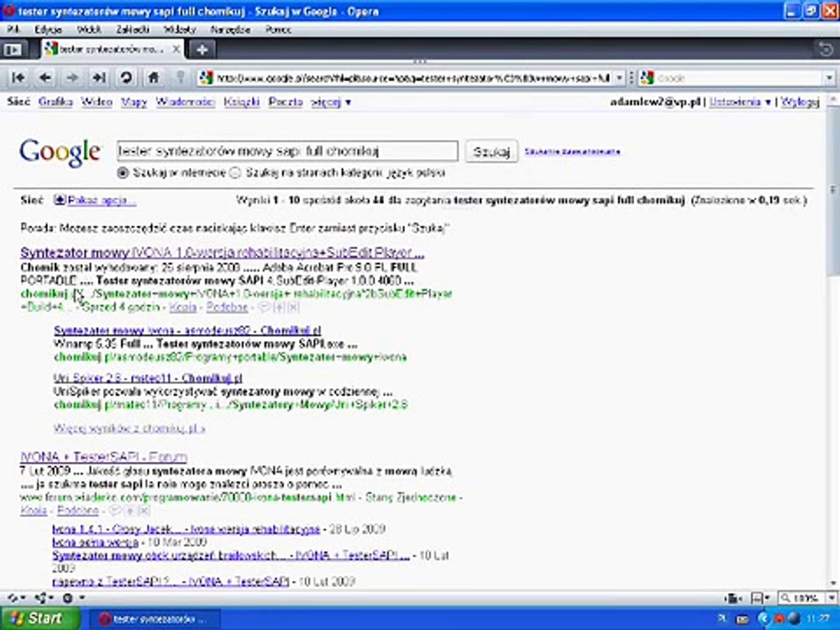
Task: Open a new tab with the plus button
Action: [202, 50]
